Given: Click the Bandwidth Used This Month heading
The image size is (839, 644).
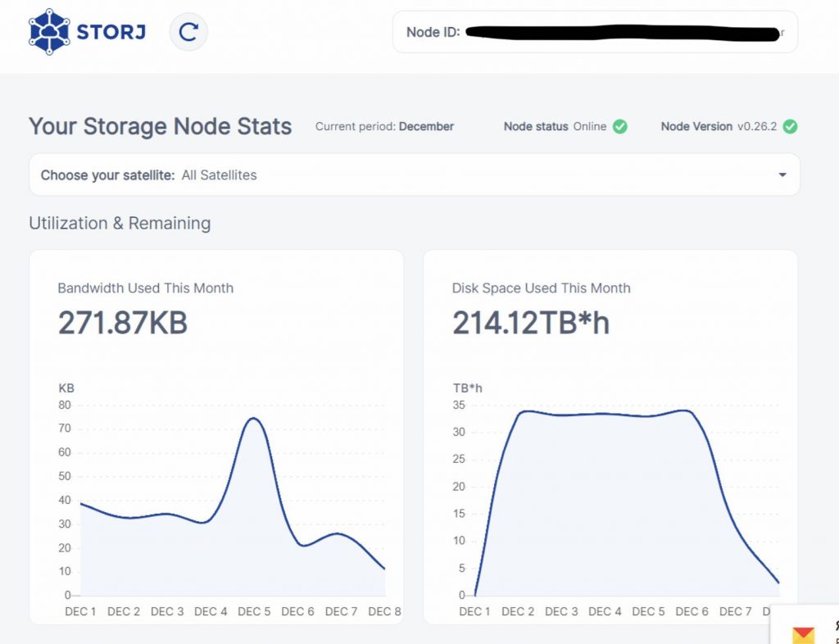Looking at the screenshot, I should point(145,288).
